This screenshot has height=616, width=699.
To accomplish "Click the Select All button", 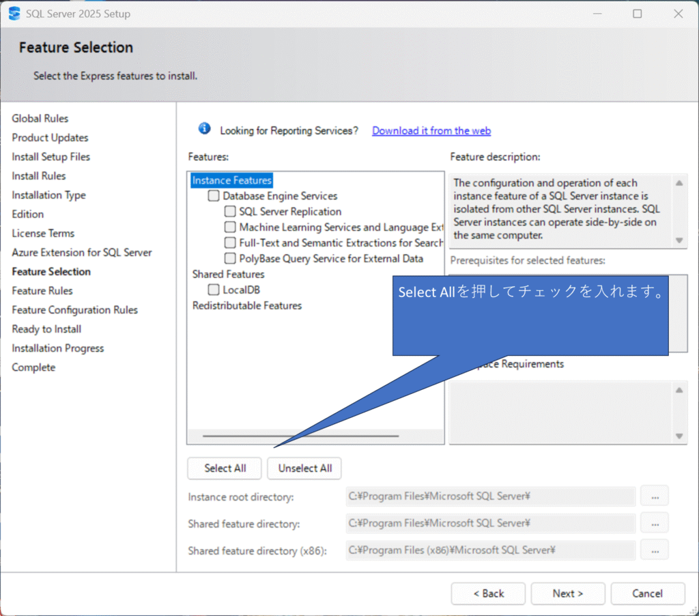I will (225, 468).
